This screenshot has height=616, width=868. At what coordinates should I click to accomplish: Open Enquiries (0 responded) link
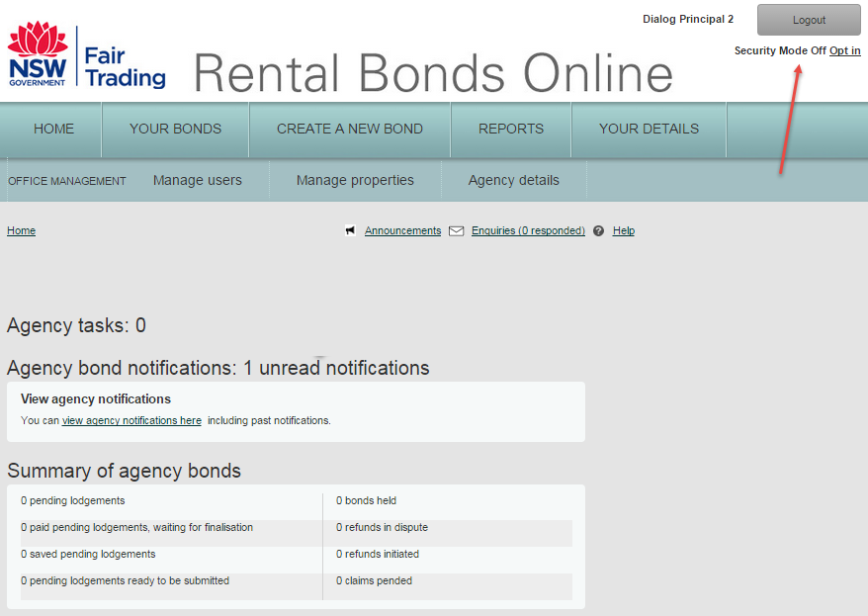coord(528,230)
